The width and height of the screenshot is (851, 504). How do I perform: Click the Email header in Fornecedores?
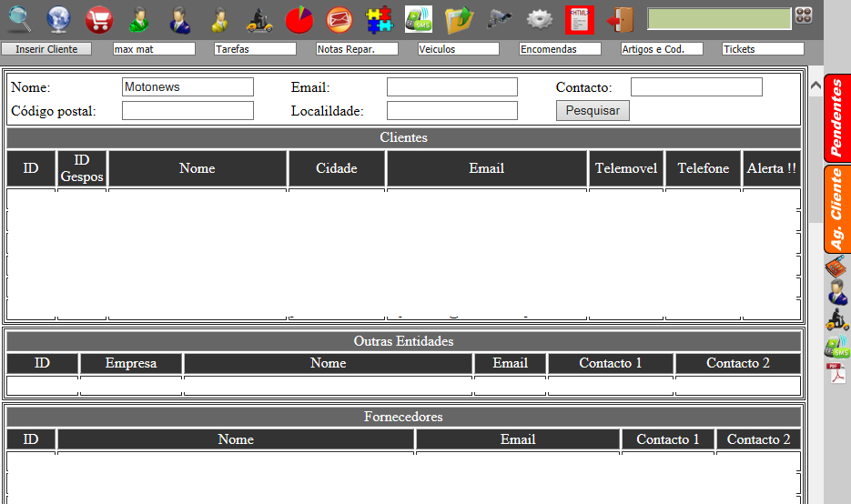[x=518, y=439]
